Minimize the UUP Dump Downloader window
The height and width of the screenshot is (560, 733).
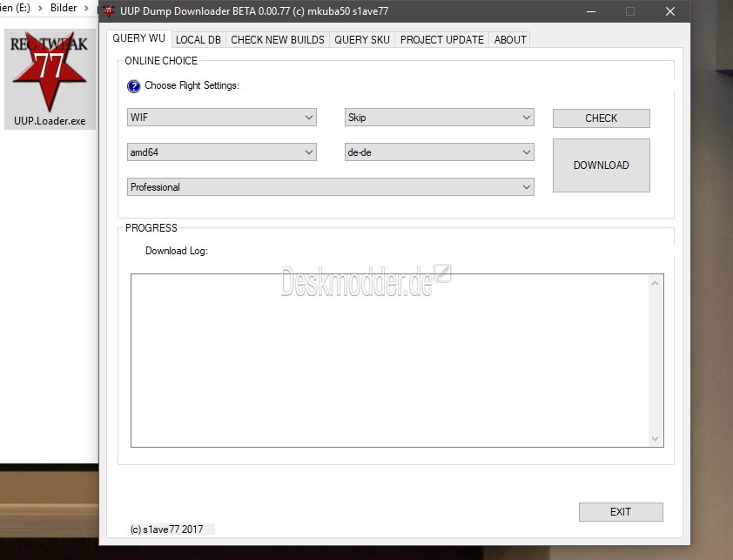tap(591, 11)
